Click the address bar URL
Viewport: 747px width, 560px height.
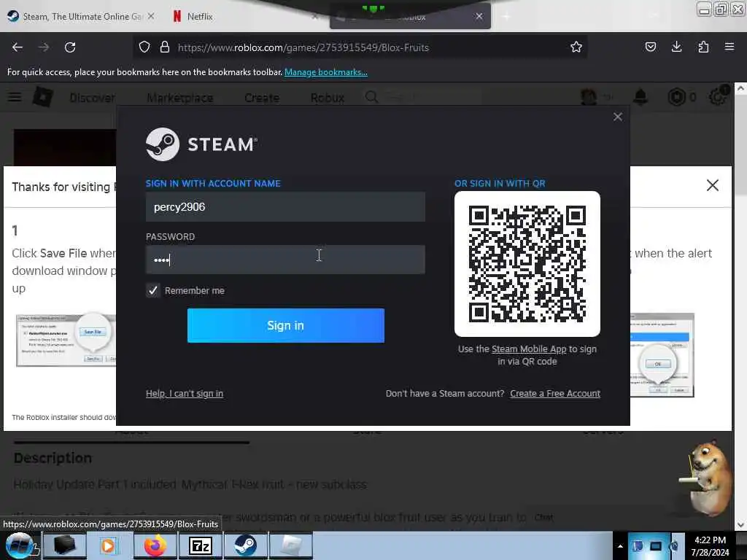point(303,47)
